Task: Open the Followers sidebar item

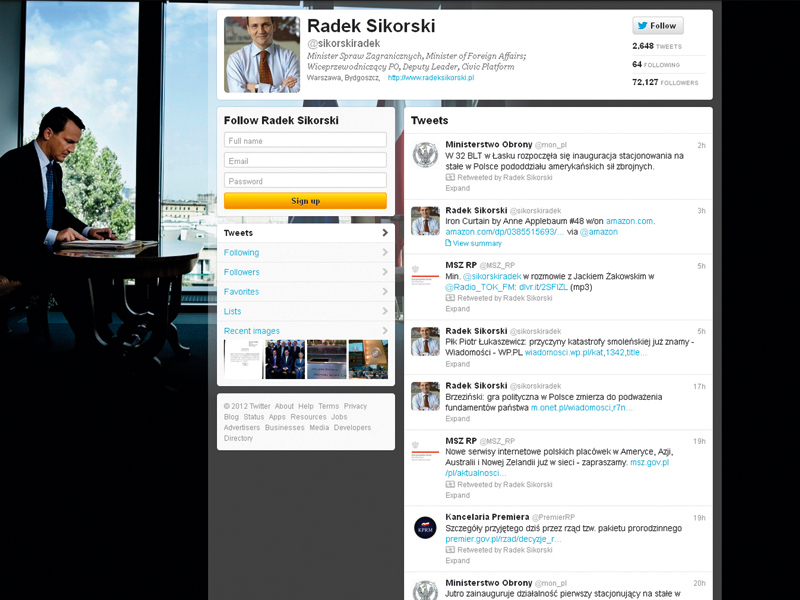Action: click(x=305, y=272)
